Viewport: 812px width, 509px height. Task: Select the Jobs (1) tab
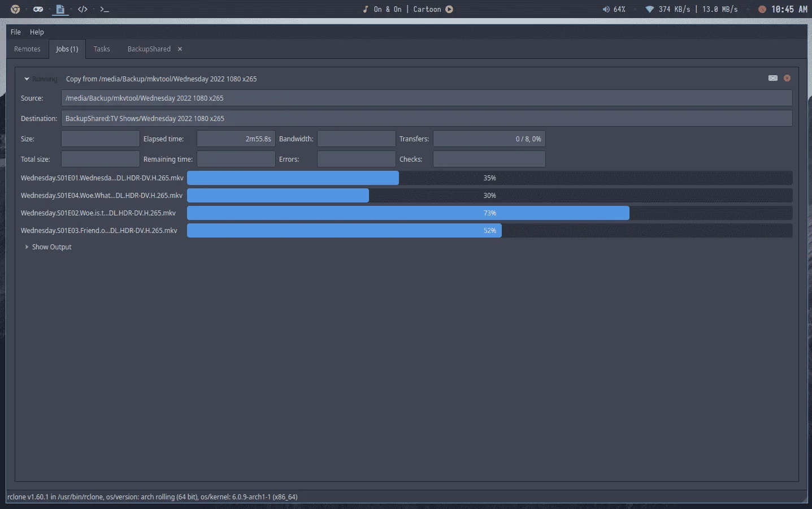pyautogui.click(x=67, y=49)
